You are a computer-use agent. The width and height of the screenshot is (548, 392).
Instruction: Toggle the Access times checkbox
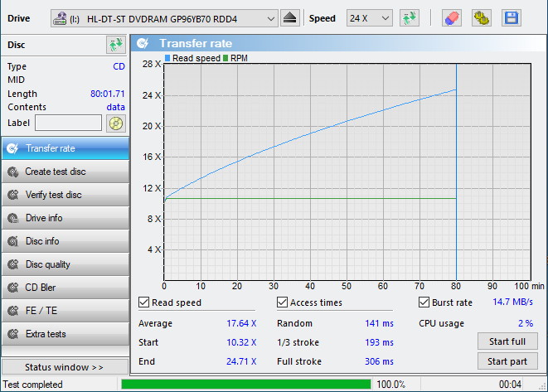pyautogui.click(x=282, y=302)
